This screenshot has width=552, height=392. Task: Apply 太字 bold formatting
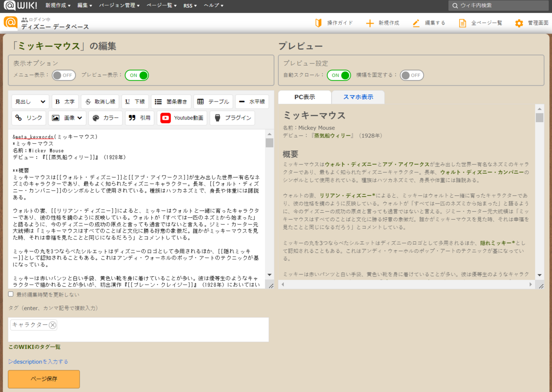(x=65, y=102)
